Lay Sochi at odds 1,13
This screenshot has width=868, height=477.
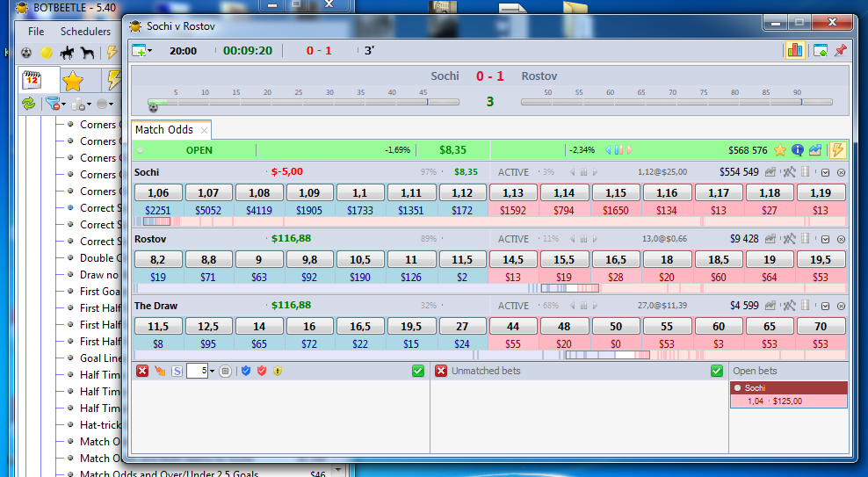click(513, 192)
